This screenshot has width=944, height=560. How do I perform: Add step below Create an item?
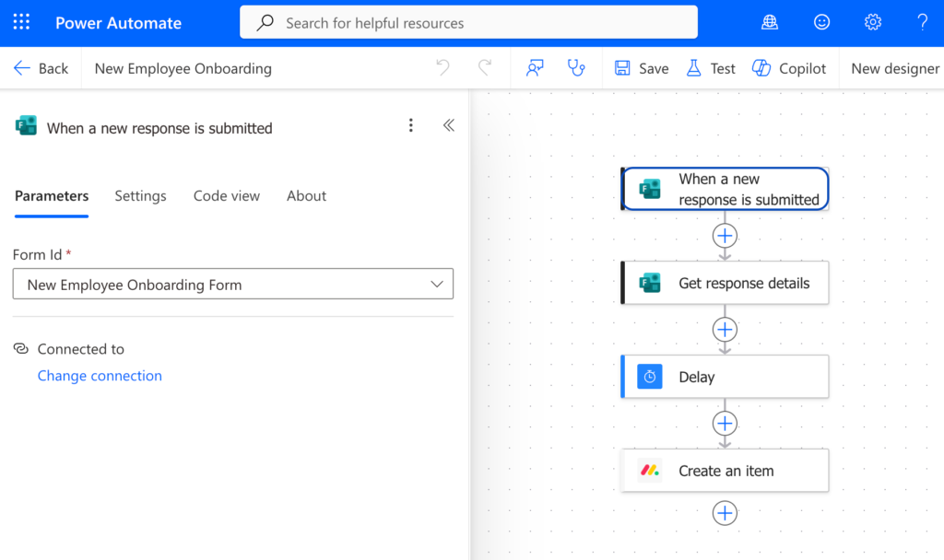click(x=725, y=513)
